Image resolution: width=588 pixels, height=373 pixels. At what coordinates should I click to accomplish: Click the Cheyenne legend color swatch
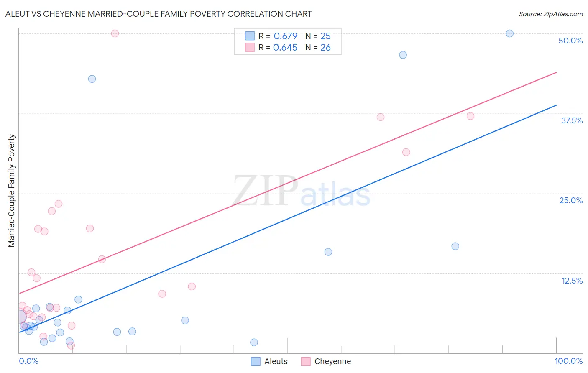pyautogui.click(x=306, y=361)
